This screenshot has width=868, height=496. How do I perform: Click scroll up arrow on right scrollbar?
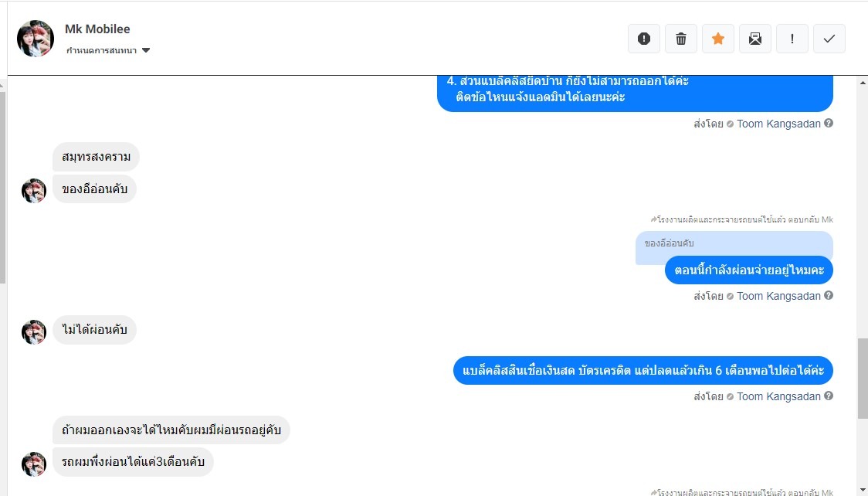[x=863, y=83]
